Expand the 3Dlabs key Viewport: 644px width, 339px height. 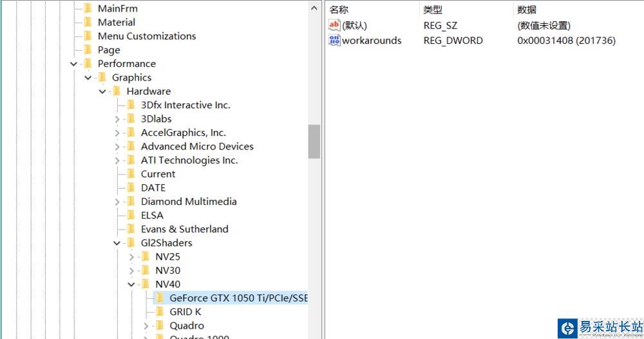click(x=117, y=119)
